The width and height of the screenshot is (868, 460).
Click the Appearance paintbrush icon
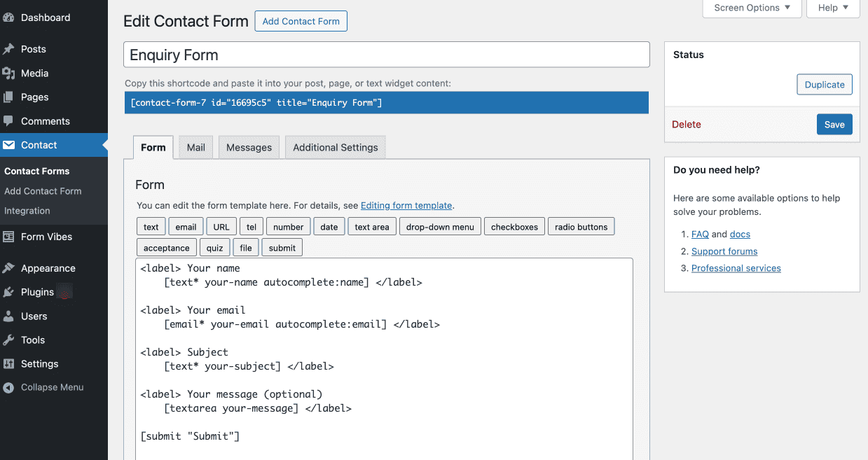(x=8, y=268)
